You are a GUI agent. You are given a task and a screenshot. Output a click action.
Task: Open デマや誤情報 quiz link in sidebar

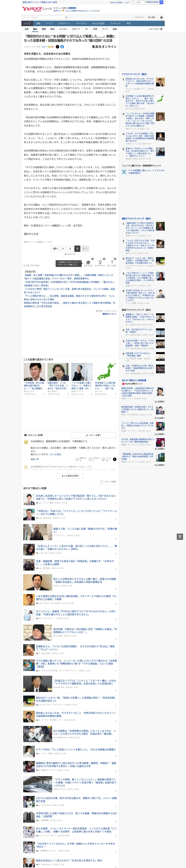coord(146,172)
